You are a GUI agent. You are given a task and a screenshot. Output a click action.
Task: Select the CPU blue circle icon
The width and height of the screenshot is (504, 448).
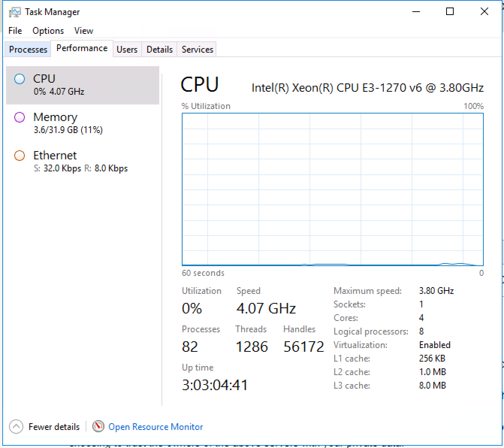20,79
